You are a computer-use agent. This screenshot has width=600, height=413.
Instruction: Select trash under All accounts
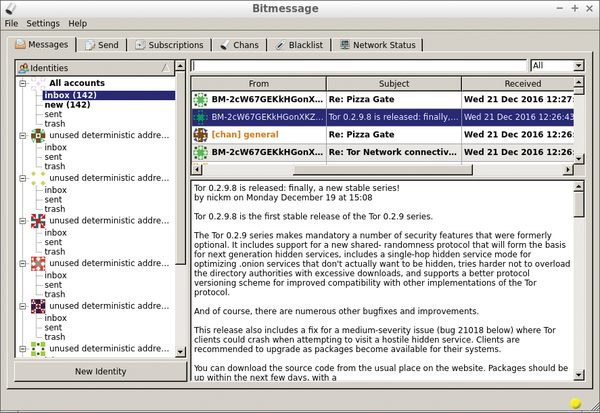(x=55, y=124)
